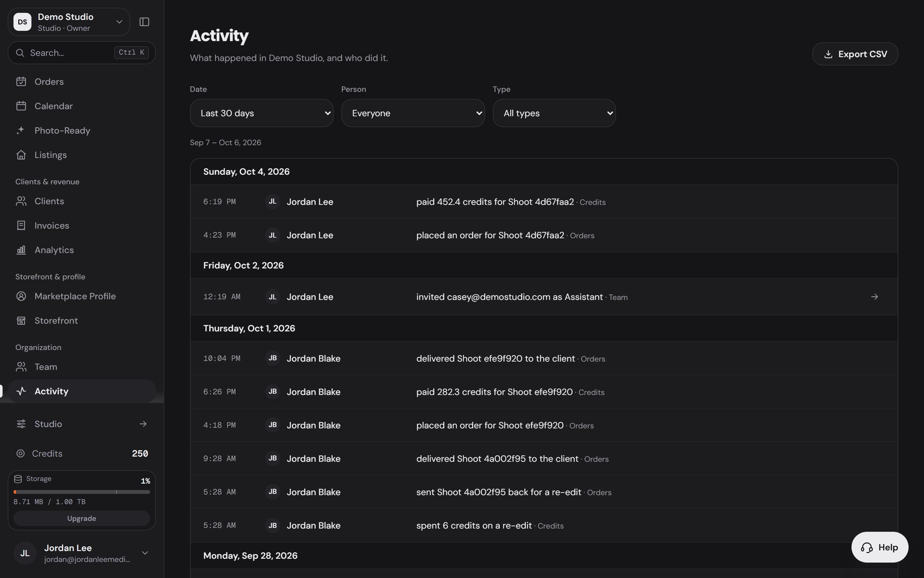Open the Analytics page

(82, 250)
